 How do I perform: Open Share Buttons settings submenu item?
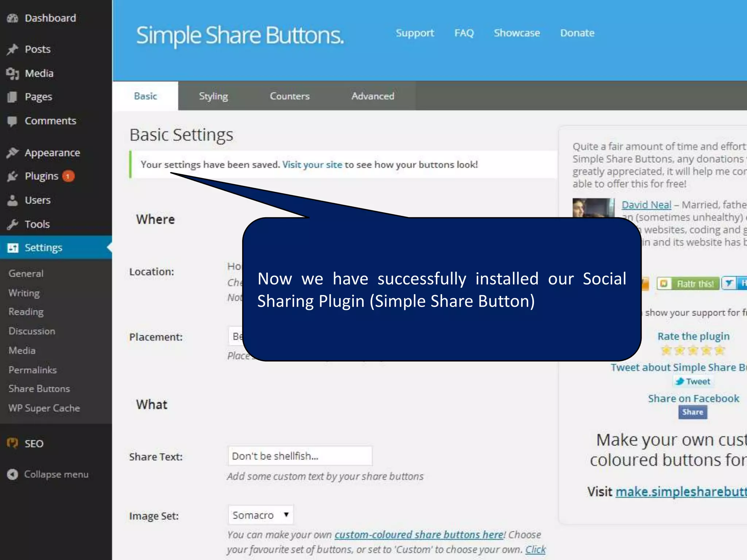tap(39, 389)
